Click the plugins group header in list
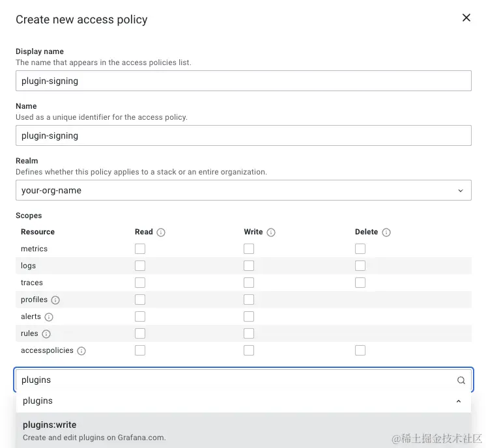The image size is (486, 448). (x=38, y=401)
